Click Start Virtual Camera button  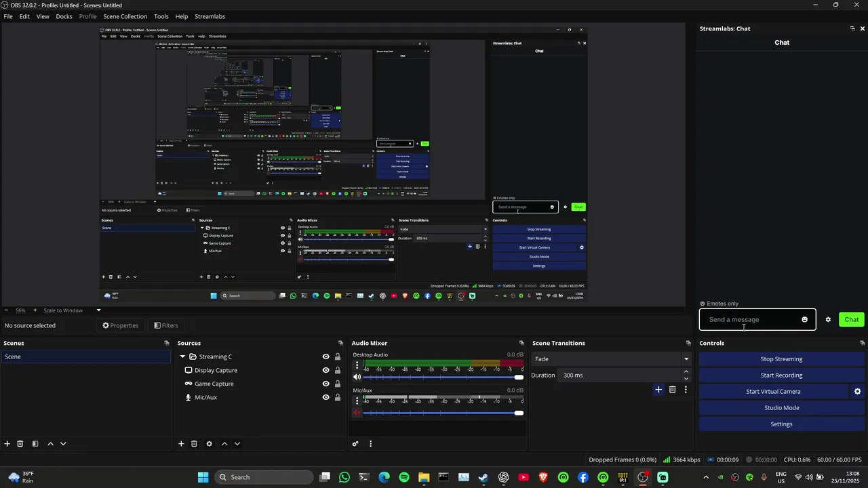tap(773, 392)
